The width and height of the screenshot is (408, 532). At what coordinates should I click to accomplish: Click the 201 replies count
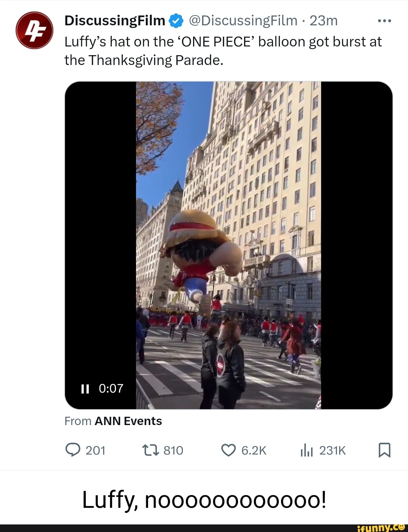coord(95,450)
